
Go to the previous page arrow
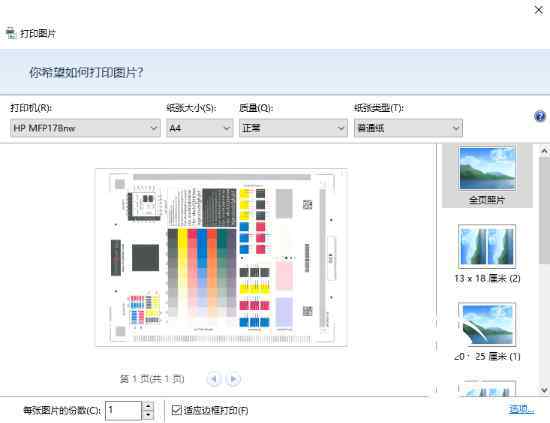[214, 379]
